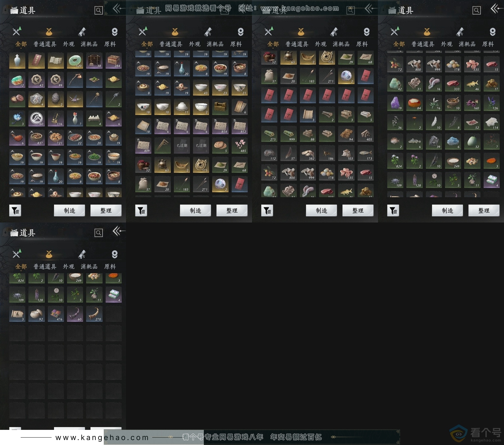The height and width of the screenshot is (445, 504).
Task: Select the ornate chest item with count 284
Action: point(114,61)
